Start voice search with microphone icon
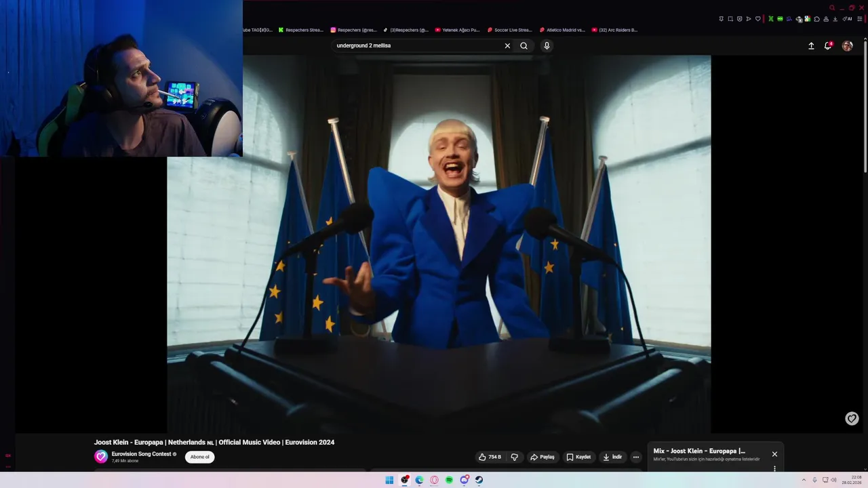Viewport: 868px width, 488px height. click(x=547, y=45)
